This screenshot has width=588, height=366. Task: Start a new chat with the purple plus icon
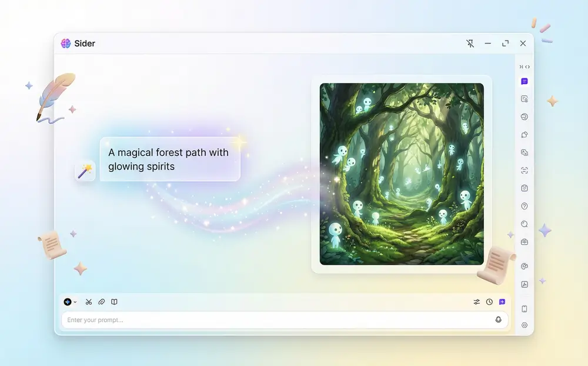[x=502, y=302]
